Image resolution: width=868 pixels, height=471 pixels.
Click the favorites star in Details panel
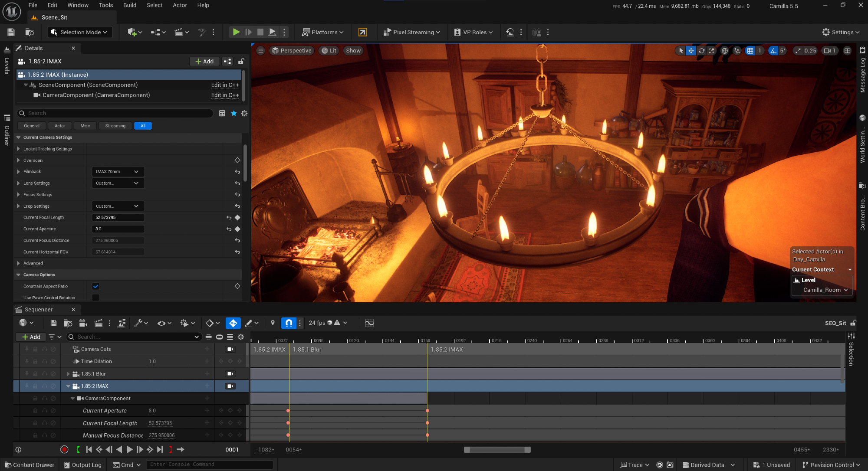point(234,113)
